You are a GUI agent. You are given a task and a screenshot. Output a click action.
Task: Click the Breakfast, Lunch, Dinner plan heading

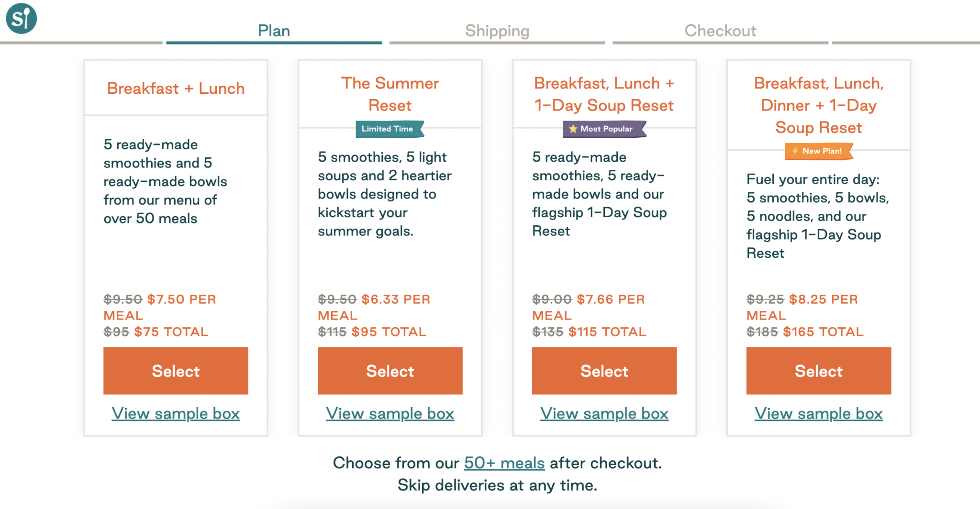tap(819, 105)
